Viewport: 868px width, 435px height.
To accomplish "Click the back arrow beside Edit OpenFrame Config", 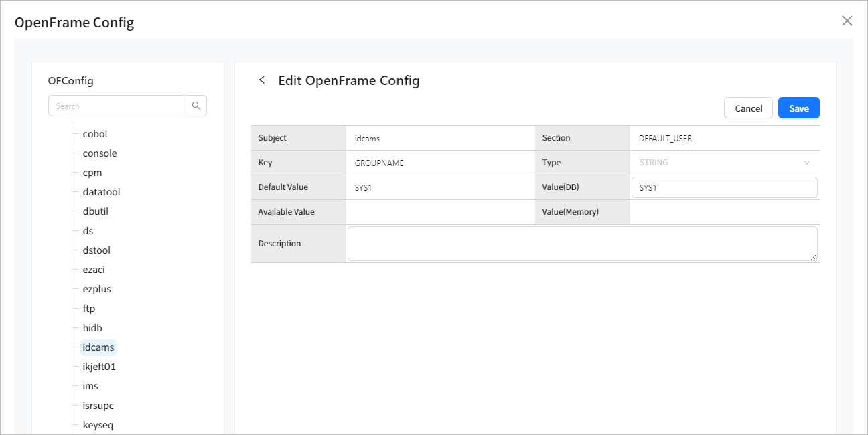I will click(x=262, y=80).
